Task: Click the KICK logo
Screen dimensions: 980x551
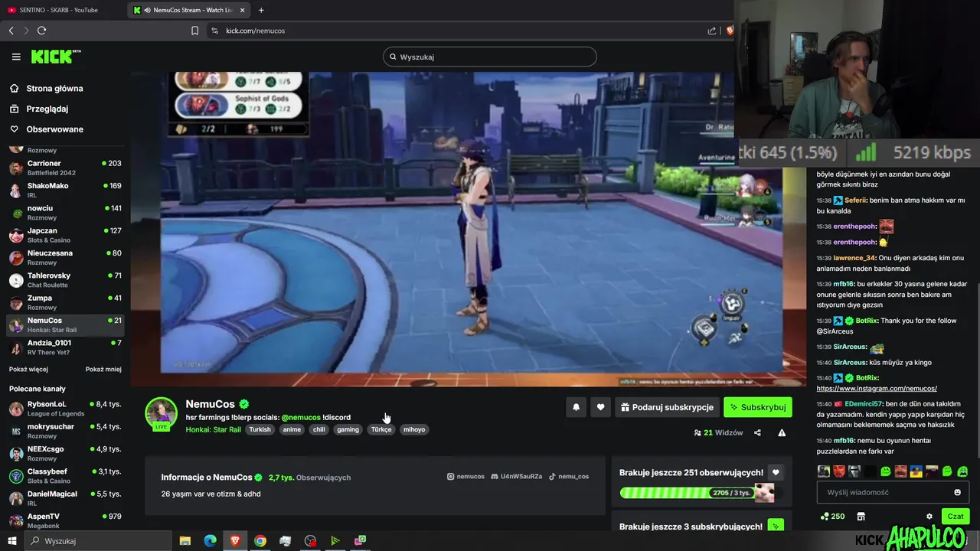Action: pos(55,57)
